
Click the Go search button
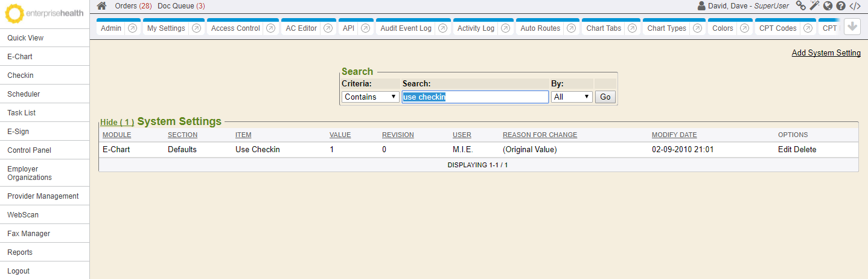tap(605, 97)
